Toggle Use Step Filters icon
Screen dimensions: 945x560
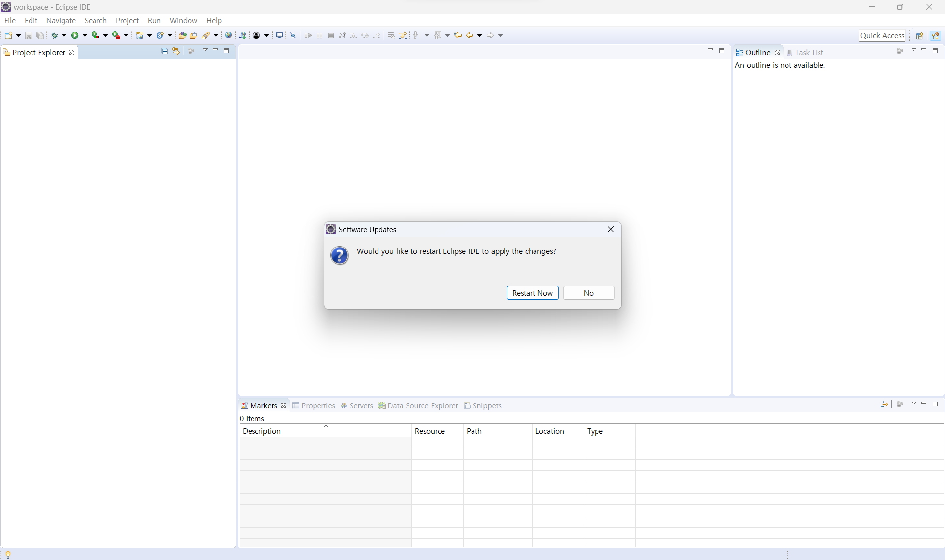[x=403, y=35]
